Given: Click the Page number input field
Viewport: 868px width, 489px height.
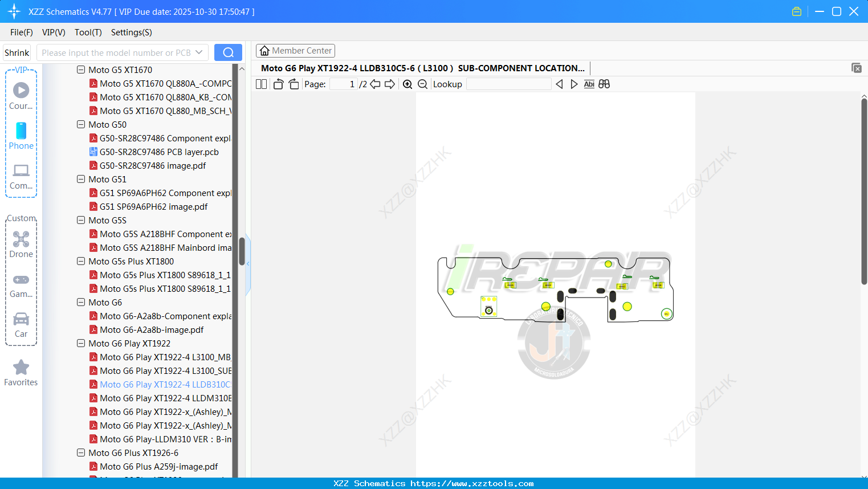Looking at the screenshot, I should click(343, 84).
